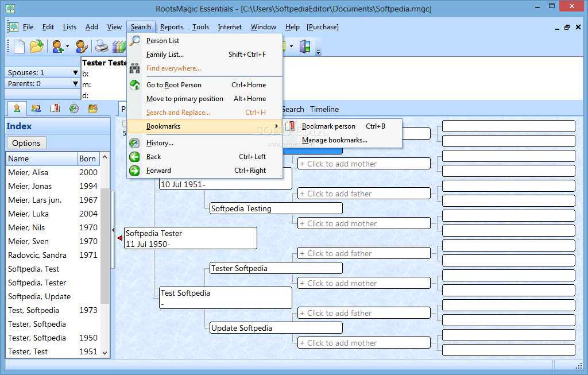Select Meier, Lars jun. in index

coord(53,200)
